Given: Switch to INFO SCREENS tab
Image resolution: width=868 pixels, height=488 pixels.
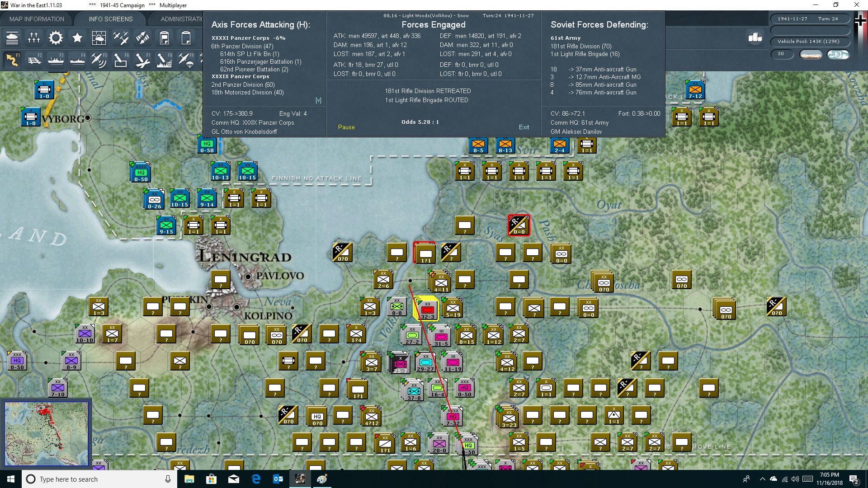Looking at the screenshot, I should click(x=111, y=19).
